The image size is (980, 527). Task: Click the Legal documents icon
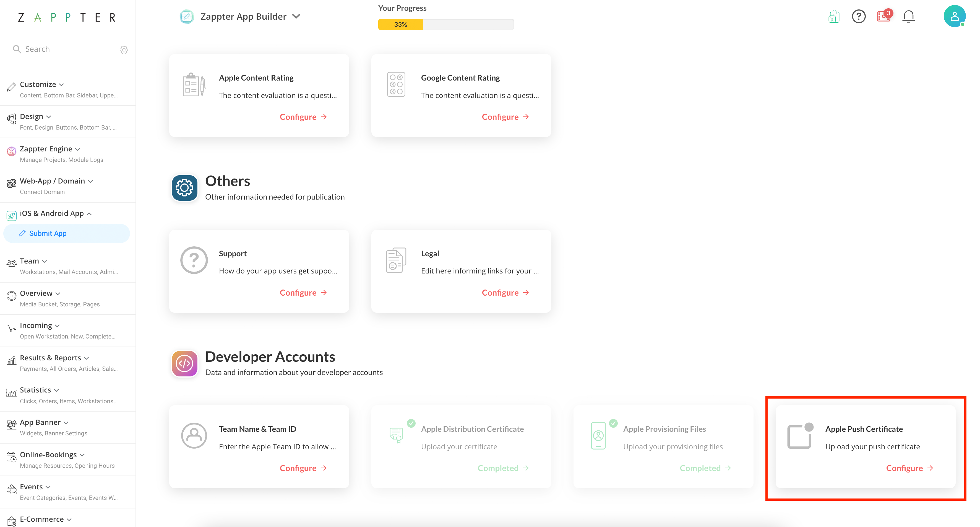point(396,260)
